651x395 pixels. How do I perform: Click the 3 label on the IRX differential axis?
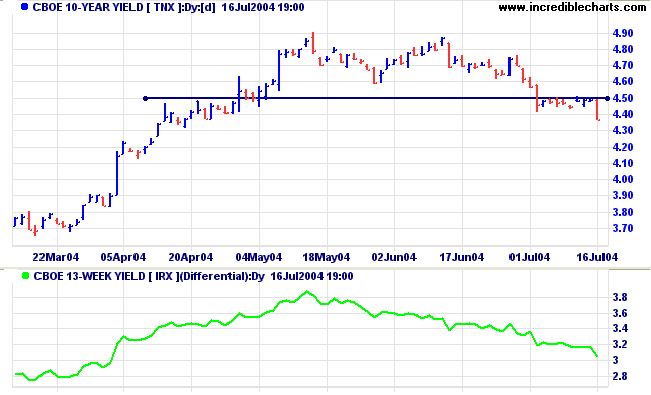616,361
